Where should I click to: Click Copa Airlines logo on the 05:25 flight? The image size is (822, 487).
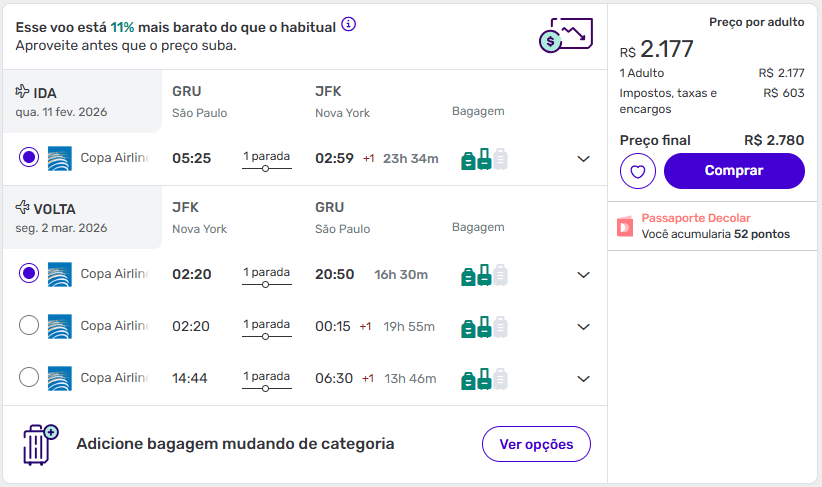coord(60,158)
